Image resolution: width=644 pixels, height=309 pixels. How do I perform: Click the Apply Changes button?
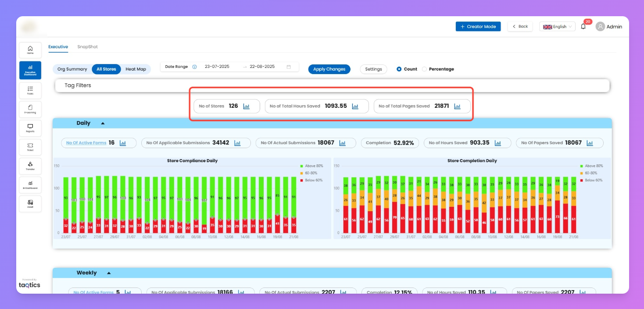(329, 69)
